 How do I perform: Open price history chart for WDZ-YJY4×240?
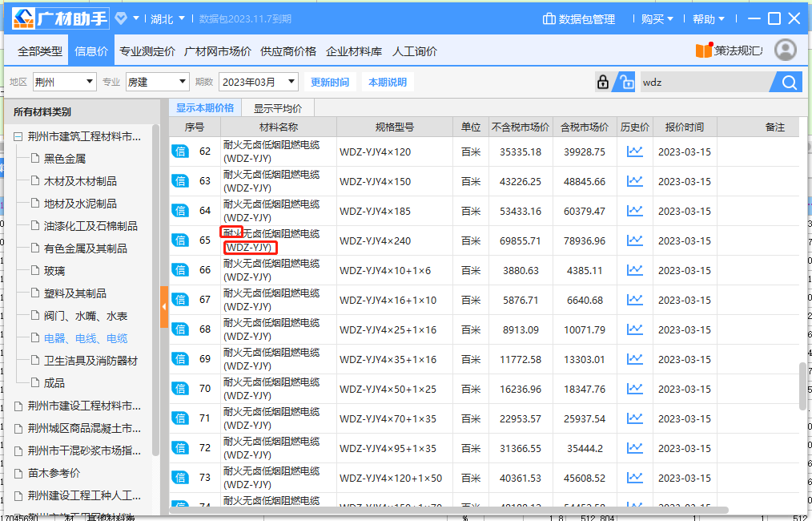tap(635, 240)
